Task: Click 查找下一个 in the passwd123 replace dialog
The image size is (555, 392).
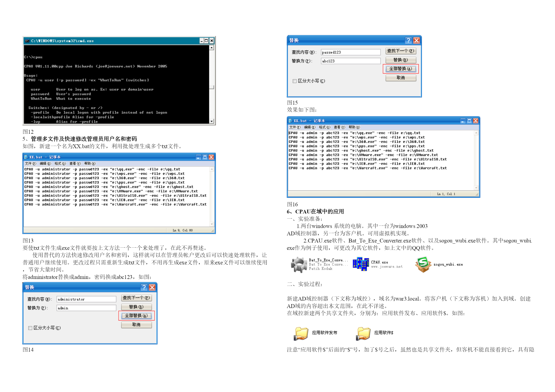Action: point(401,51)
